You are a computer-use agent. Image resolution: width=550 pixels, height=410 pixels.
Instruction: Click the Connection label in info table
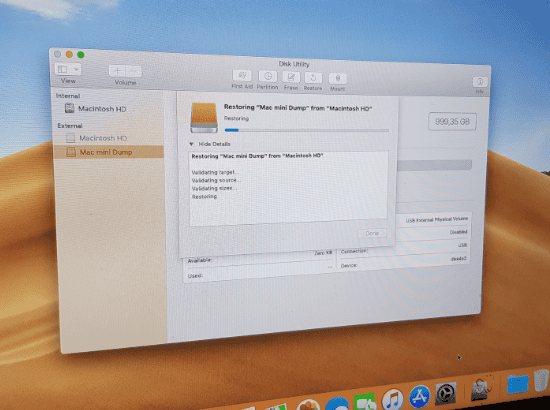coord(354,251)
